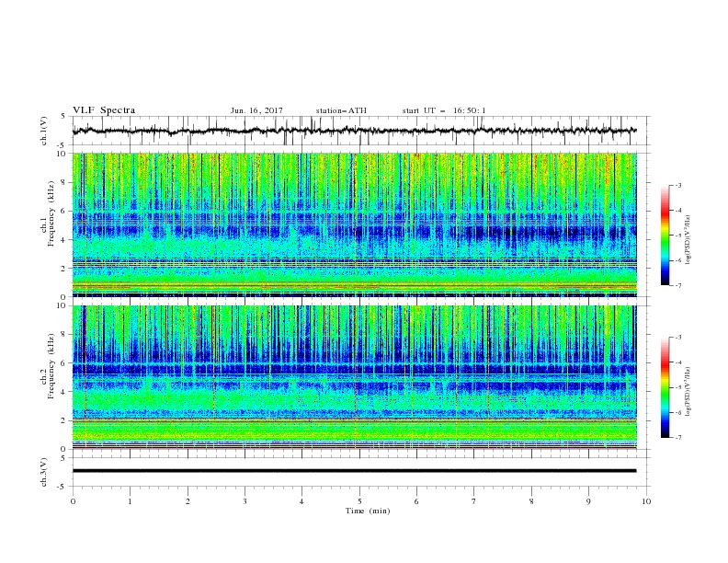This screenshot has height=563, width=728.
Task: Click time axis tick label "3"
Action: (245, 501)
